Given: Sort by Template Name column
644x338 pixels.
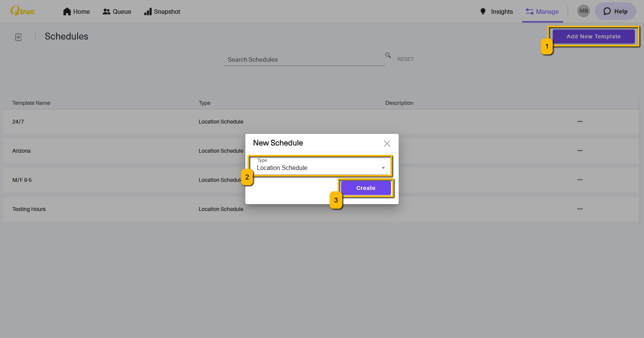Looking at the screenshot, I should point(31,103).
